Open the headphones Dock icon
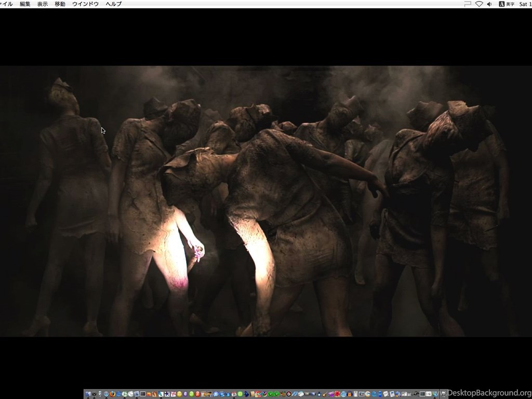Viewport: 532px width, 399px height. point(350,394)
